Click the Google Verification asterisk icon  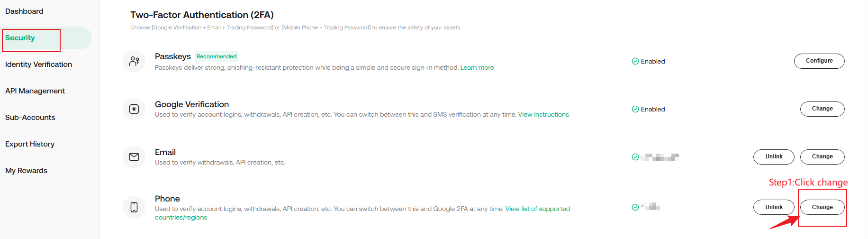134,109
